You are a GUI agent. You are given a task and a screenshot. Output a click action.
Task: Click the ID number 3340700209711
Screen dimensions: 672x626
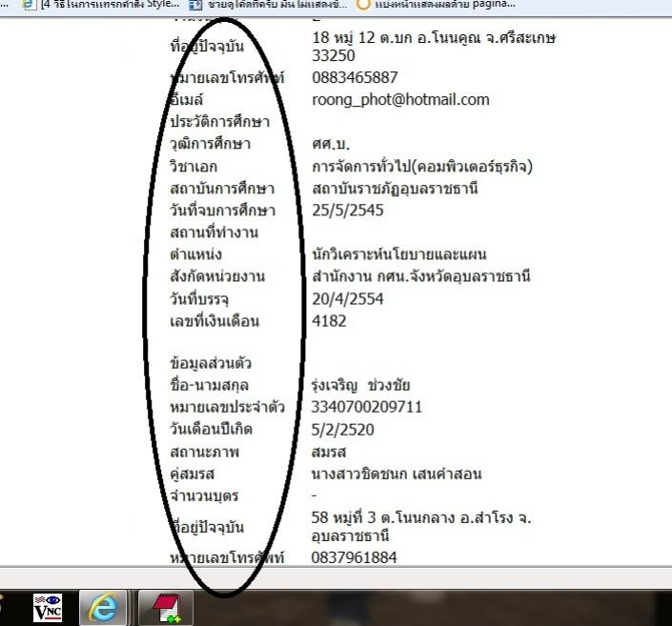[x=366, y=407]
